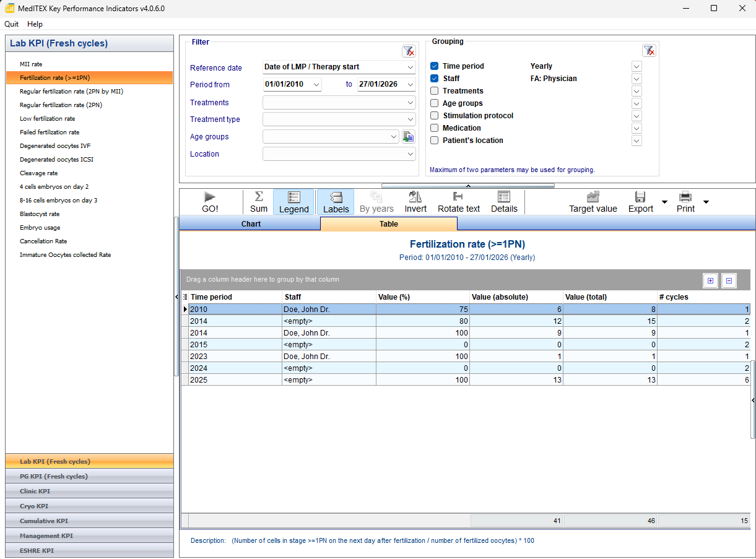The height and width of the screenshot is (559, 756).
Task: Collapse all groups with the minus icon
Action: click(729, 280)
